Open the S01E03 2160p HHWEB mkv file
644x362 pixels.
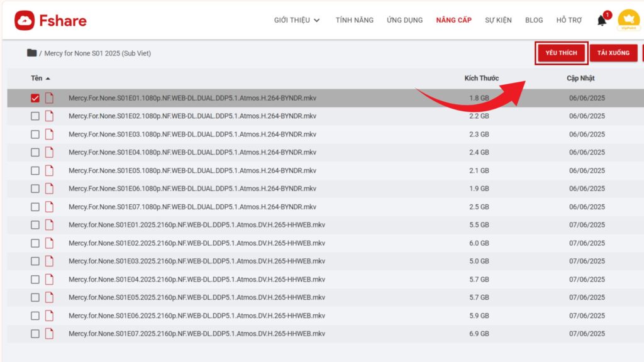coord(197,261)
